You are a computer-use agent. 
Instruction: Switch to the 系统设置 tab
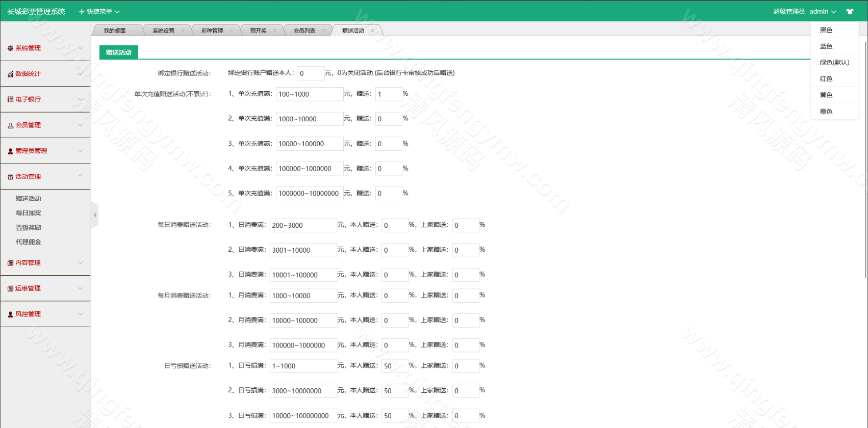coord(163,31)
